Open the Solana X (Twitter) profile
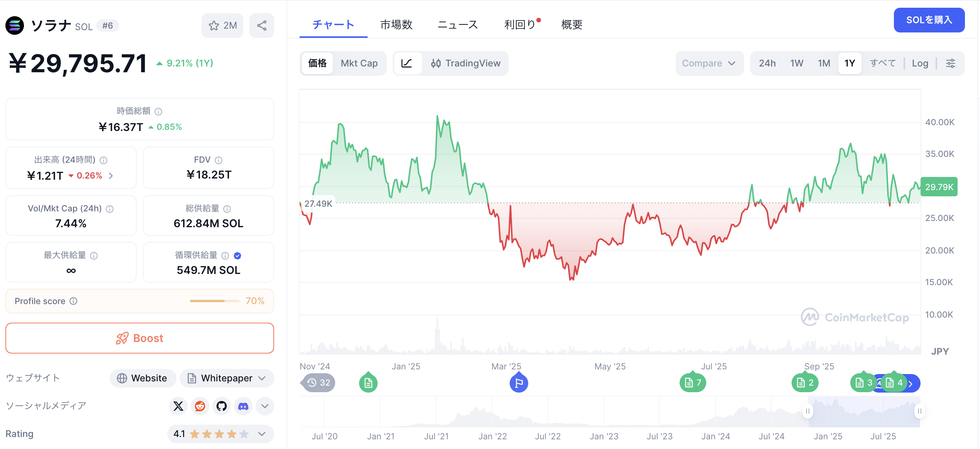The height and width of the screenshot is (449, 980). 178,406
